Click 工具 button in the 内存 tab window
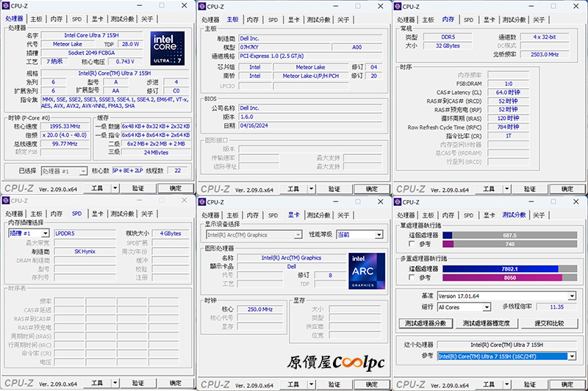The image size is (588, 391). [489, 189]
